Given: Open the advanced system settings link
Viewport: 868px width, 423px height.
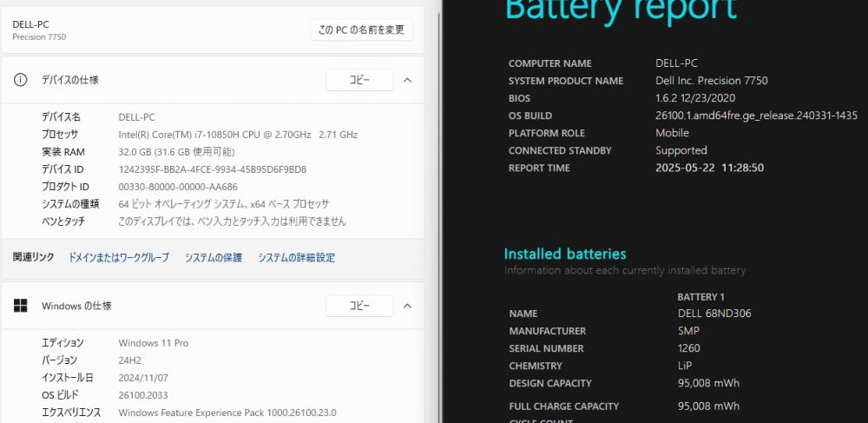Looking at the screenshot, I should click(x=296, y=257).
